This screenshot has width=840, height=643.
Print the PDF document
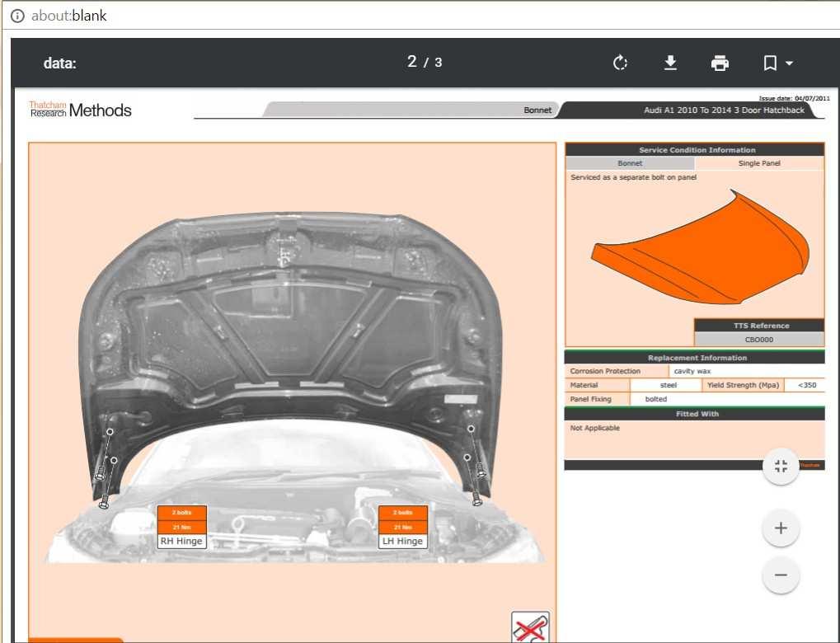(x=720, y=63)
